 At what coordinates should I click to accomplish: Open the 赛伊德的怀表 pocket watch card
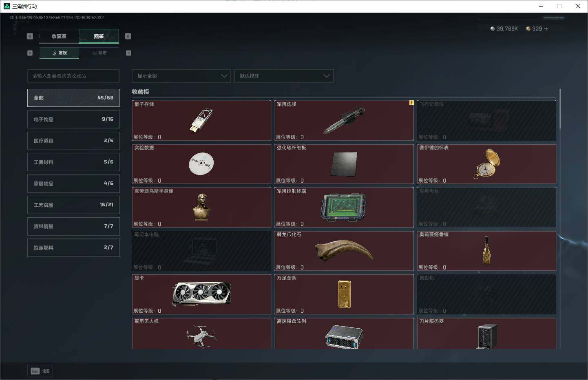[x=486, y=164]
